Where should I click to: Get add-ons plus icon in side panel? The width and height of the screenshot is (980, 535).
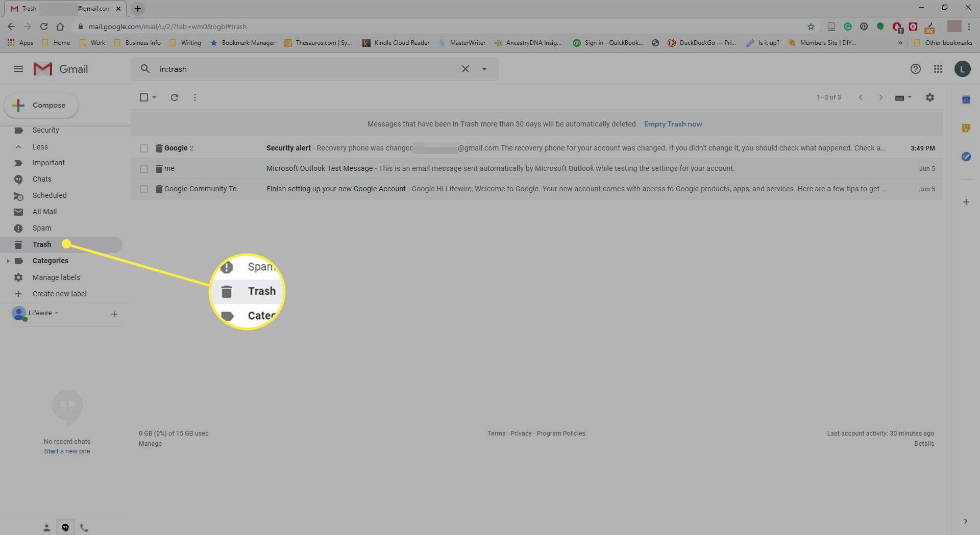(966, 202)
